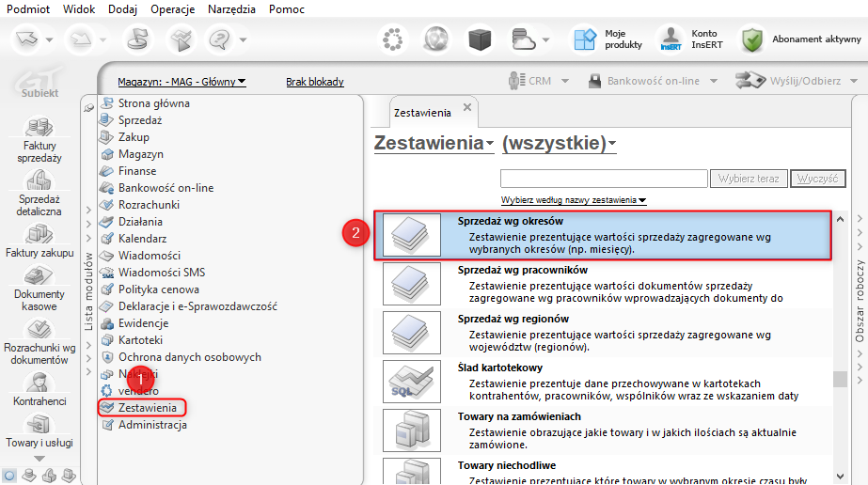This screenshot has width=868, height=485.
Task: Select the Ślad kartotekowy SQL report icon
Action: pos(411,382)
